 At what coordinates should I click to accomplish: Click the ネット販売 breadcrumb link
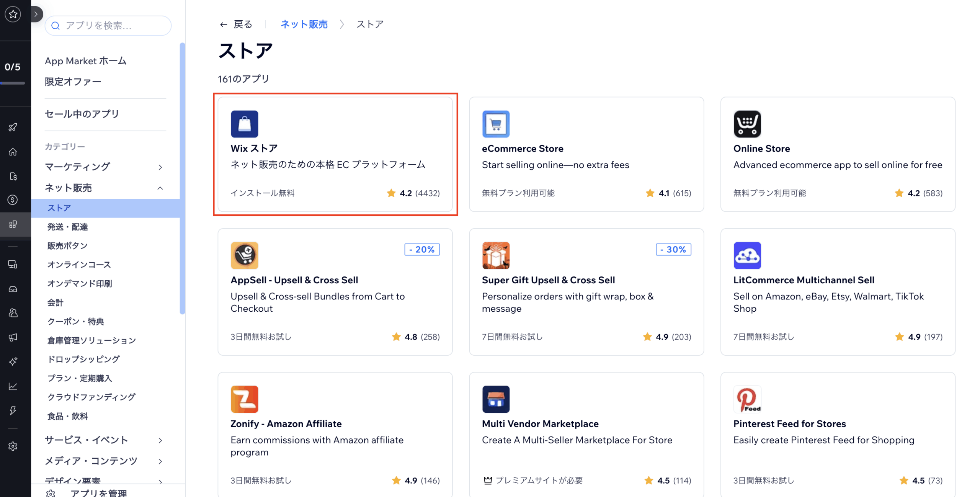[x=304, y=25]
